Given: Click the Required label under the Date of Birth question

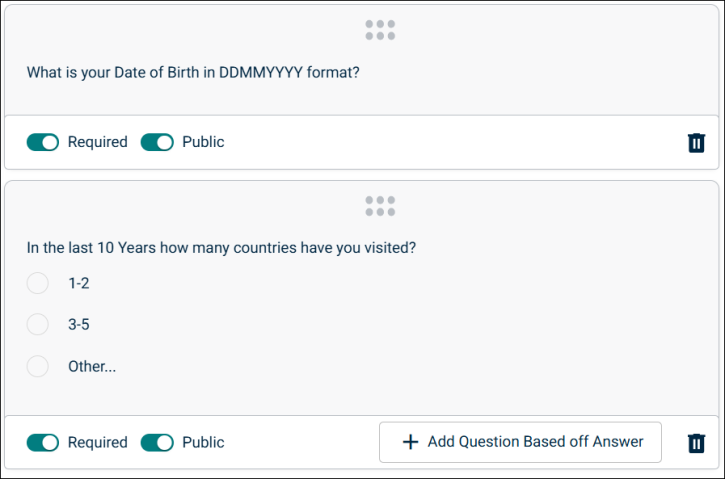Looking at the screenshot, I should click(x=98, y=142).
